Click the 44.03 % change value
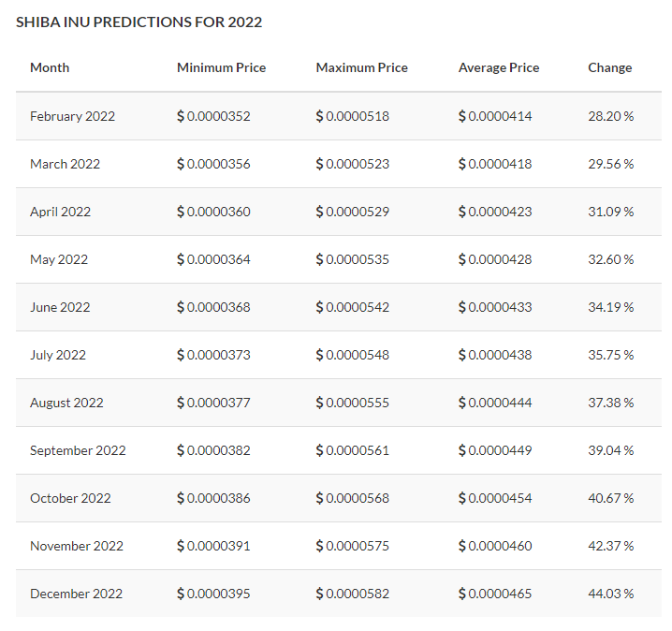 pos(611,594)
